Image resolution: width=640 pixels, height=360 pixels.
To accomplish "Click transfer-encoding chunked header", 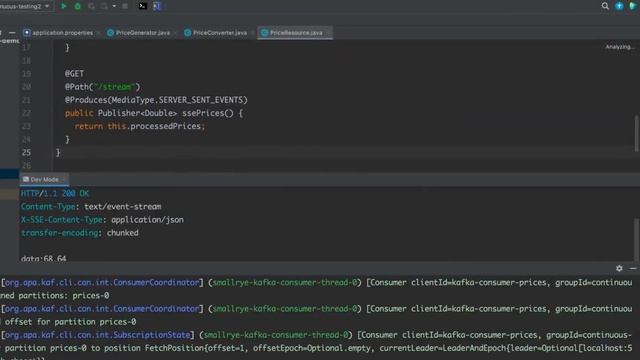I will [80, 233].
